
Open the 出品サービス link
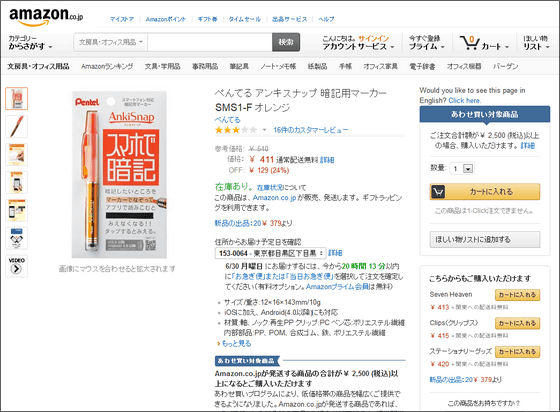pyautogui.click(x=290, y=19)
